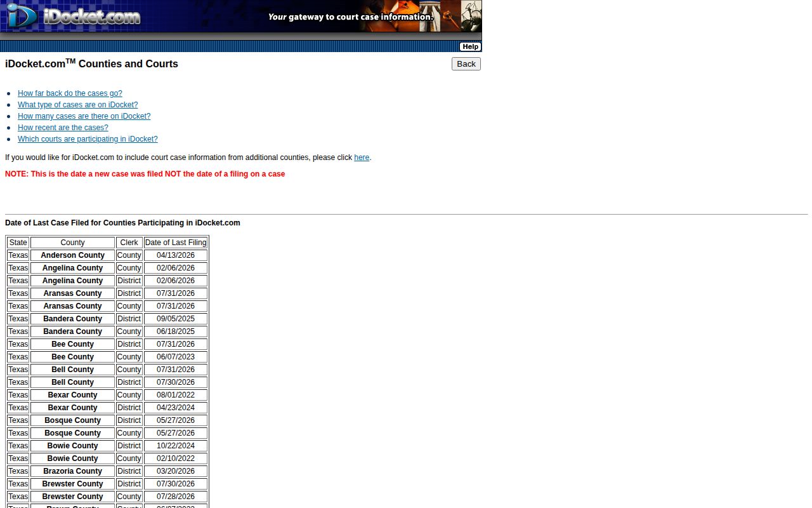Viewport: 812px width, 508px height.
Task: Select the date cell '02/10/2022'
Action: pyautogui.click(x=176, y=458)
